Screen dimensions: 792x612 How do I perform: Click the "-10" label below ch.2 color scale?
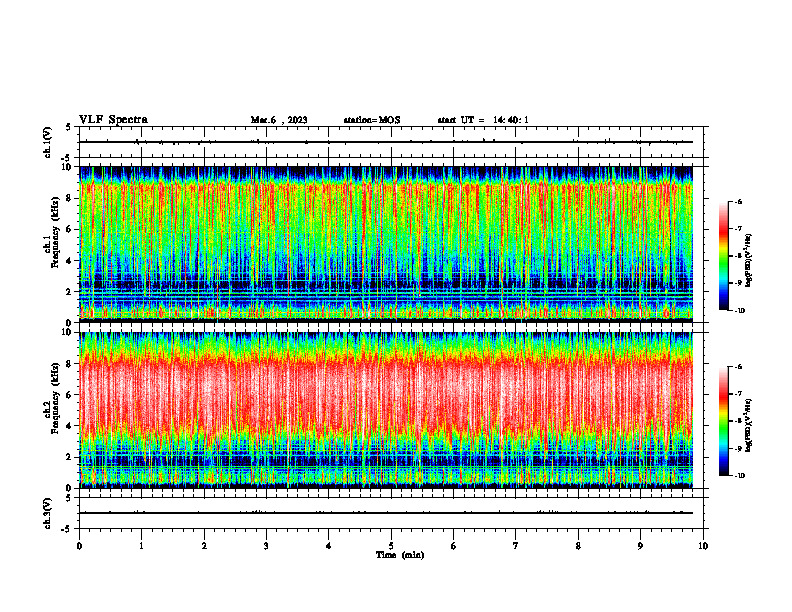[x=739, y=476]
